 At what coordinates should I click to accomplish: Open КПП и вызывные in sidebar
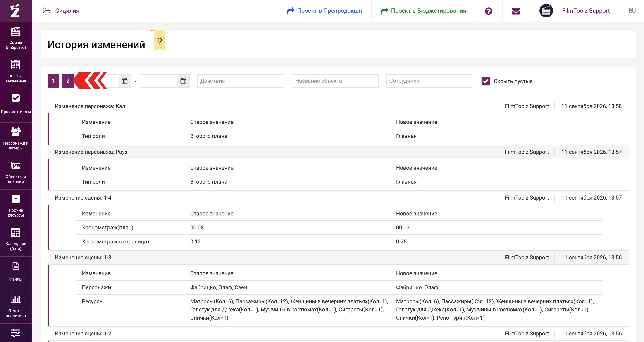pos(16,72)
